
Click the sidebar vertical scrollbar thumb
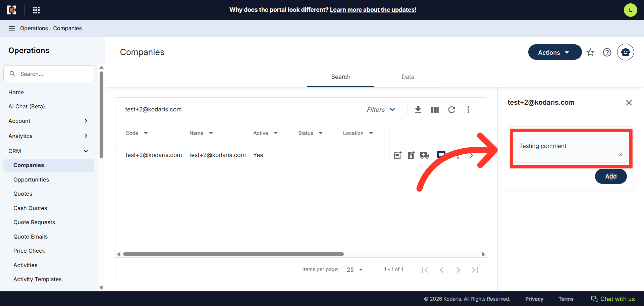101,114
